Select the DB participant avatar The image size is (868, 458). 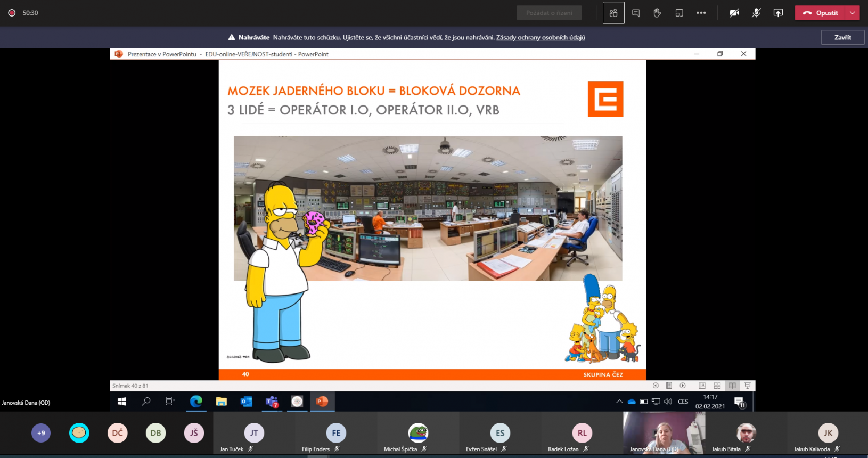click(155, 433)
